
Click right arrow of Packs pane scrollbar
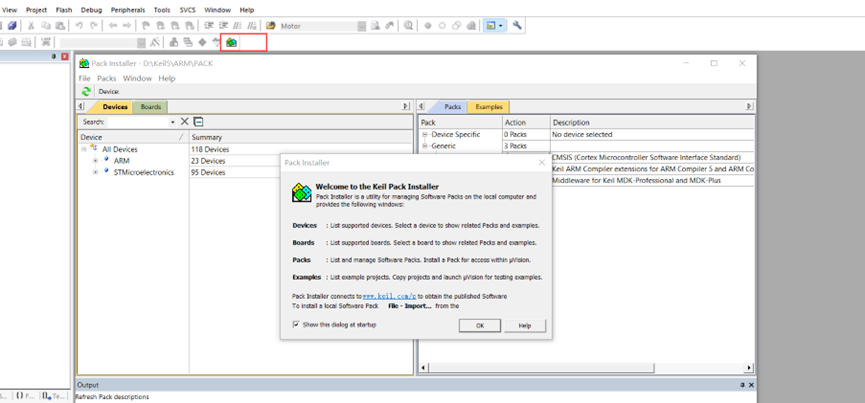click(x=749, y=367)
